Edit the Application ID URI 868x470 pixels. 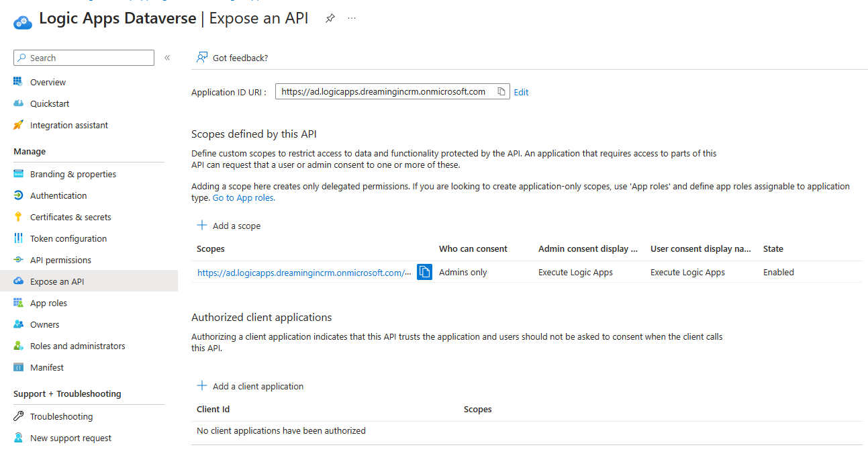[x=521, y=92]
